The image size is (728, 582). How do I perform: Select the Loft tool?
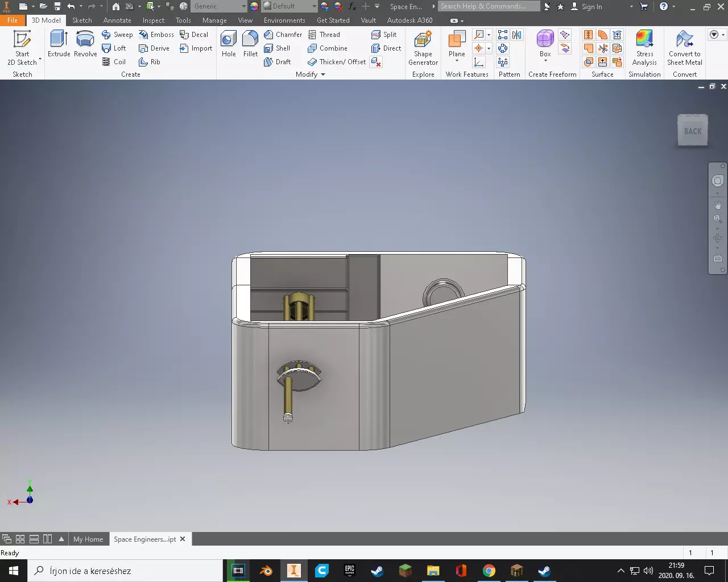click(114, 48)
